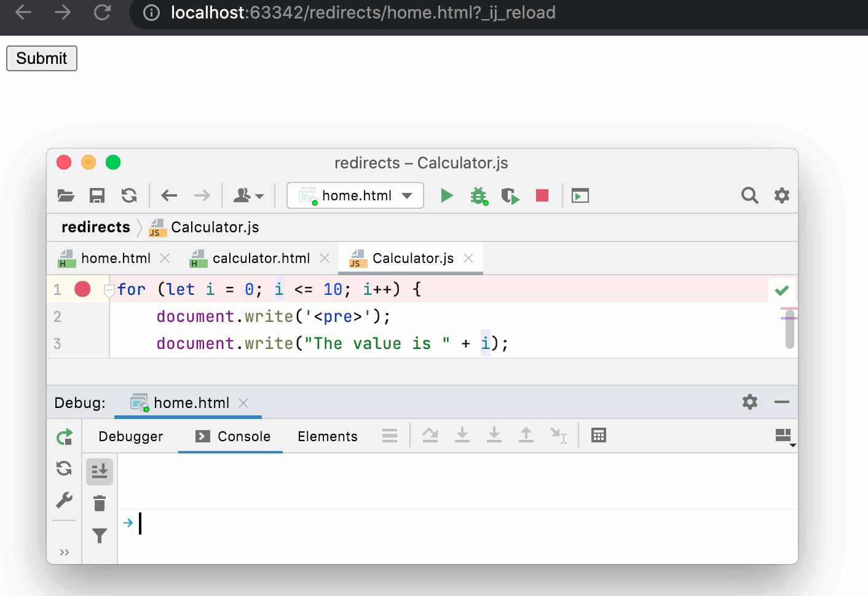868x596 pixels.
Task: Open the home.html run configuration dropdown
Action: 355,195
